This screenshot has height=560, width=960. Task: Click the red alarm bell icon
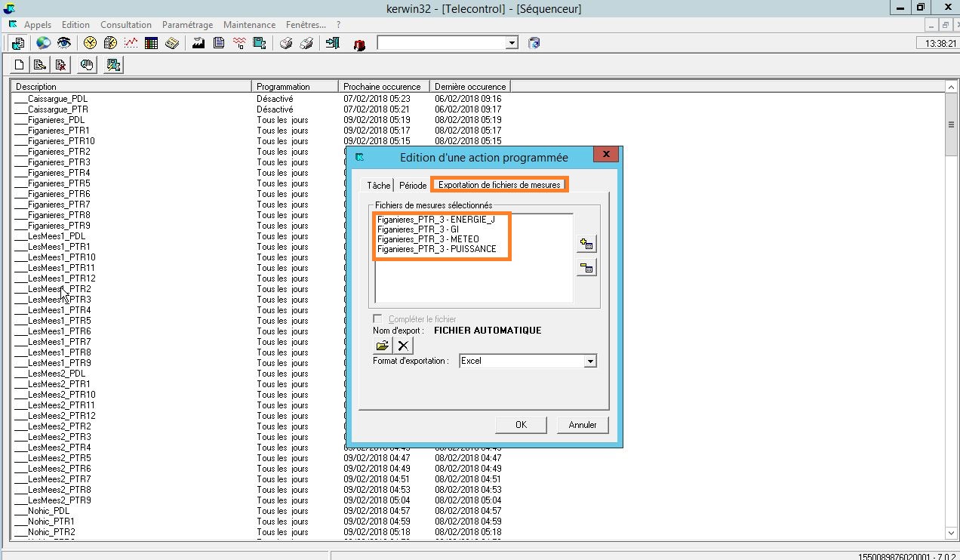359,44
